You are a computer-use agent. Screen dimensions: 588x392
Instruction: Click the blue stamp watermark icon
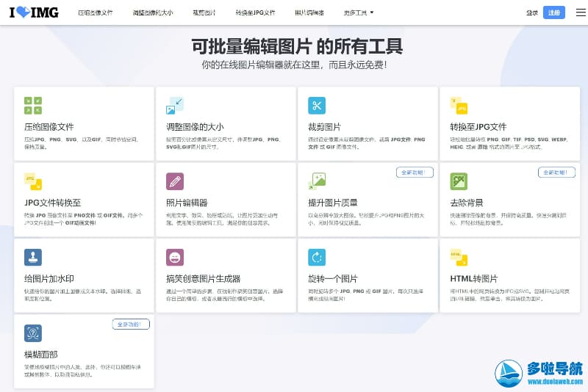coord(33,257)
